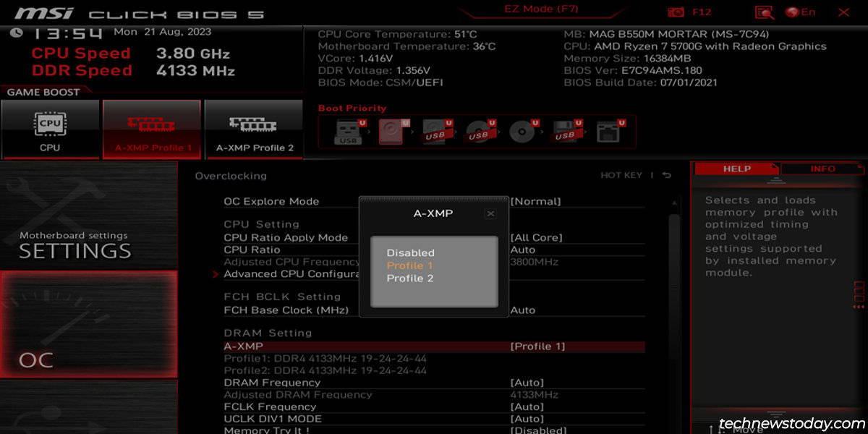
Task: Click the 'DDR Voltage: 1.356V' line
Action: pos(374,71)
